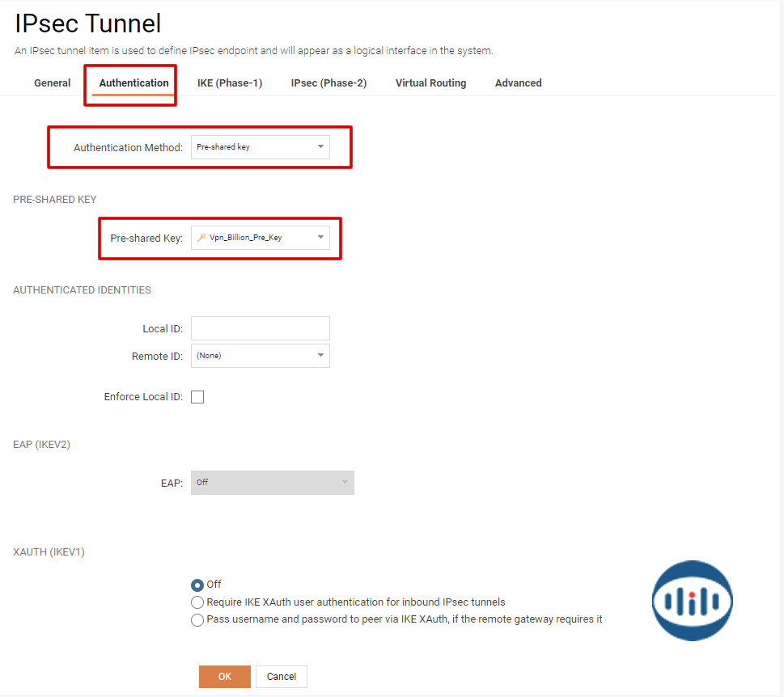Enable the Enforce Local ID checkbox
The image size is (784, 697).
(197, 397)
